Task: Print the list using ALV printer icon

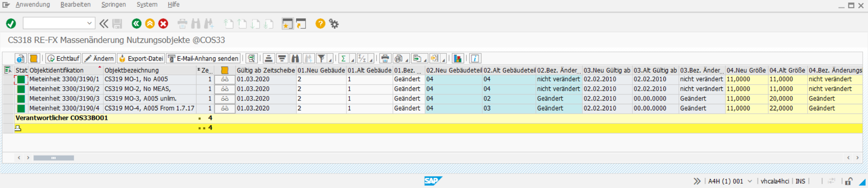Action: pyautogui.click(x=385, y=58)
